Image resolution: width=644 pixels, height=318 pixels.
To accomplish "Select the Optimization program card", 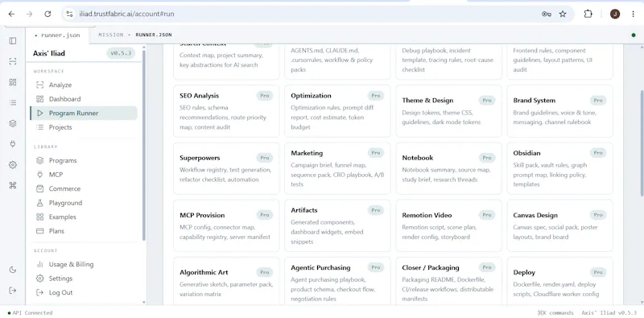I will click(337, 111).
